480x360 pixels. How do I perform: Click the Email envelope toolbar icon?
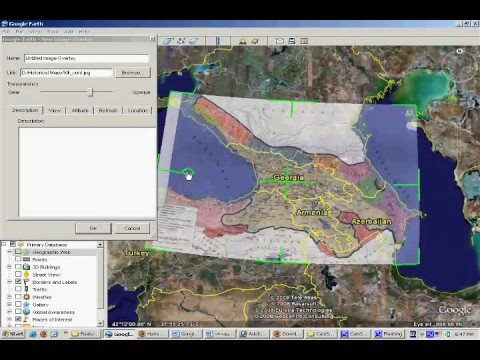pyautogui.click(x=280, y=41)
